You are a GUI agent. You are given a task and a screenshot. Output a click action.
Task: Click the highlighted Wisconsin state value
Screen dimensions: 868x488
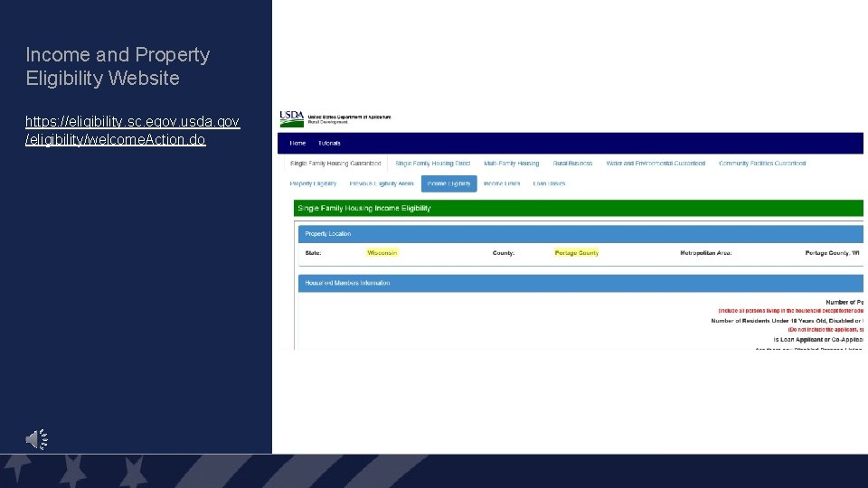pyautogui.click(x=382, y=253)
